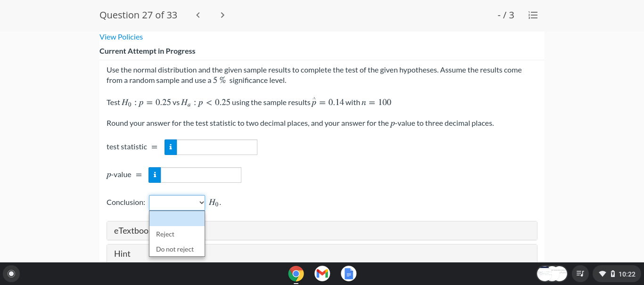Click the p-value input field
644x285 pixels.
tap(201, 175)
